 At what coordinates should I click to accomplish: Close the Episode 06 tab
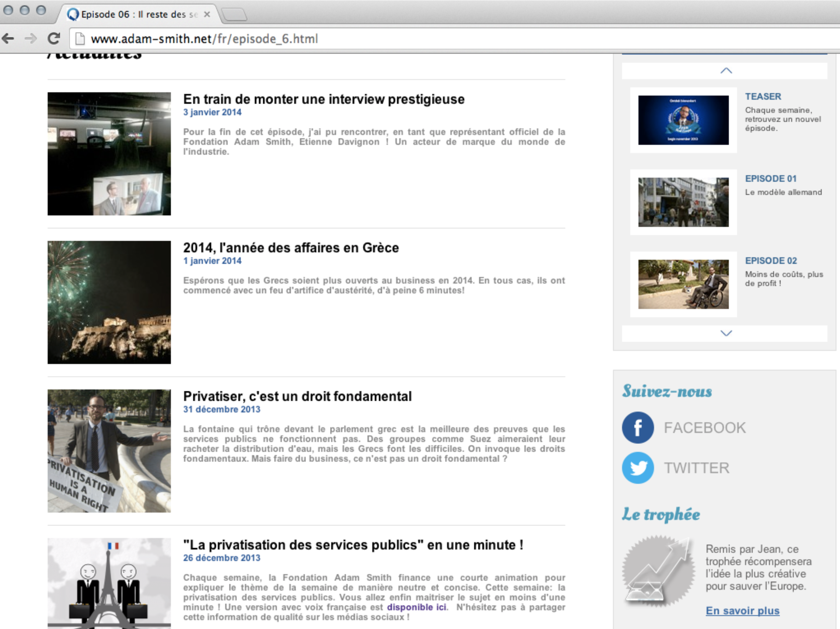(x=207, y=14)
